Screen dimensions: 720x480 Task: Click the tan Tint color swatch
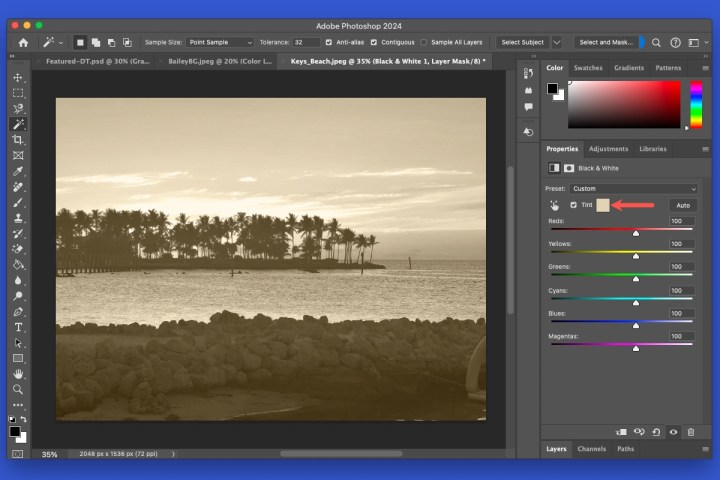[x=603, y=205]
